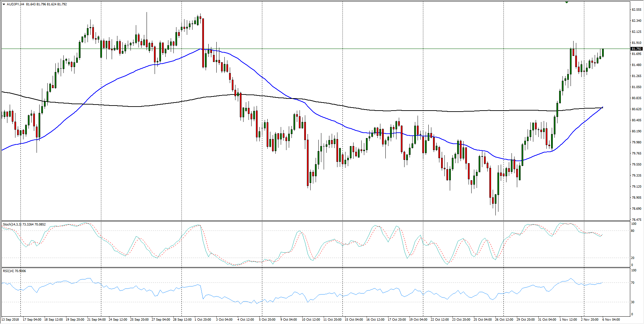This screenshot has height=324, width=644.
Task: Click the AUDJPY,H4 chart title text
Action: (x=15, y=4)
